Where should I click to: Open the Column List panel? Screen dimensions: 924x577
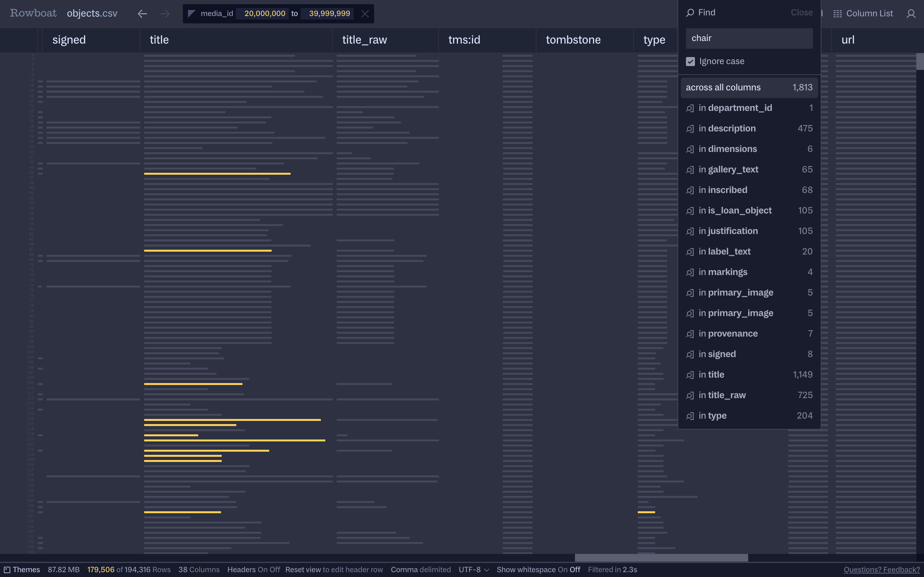[863, 14]
